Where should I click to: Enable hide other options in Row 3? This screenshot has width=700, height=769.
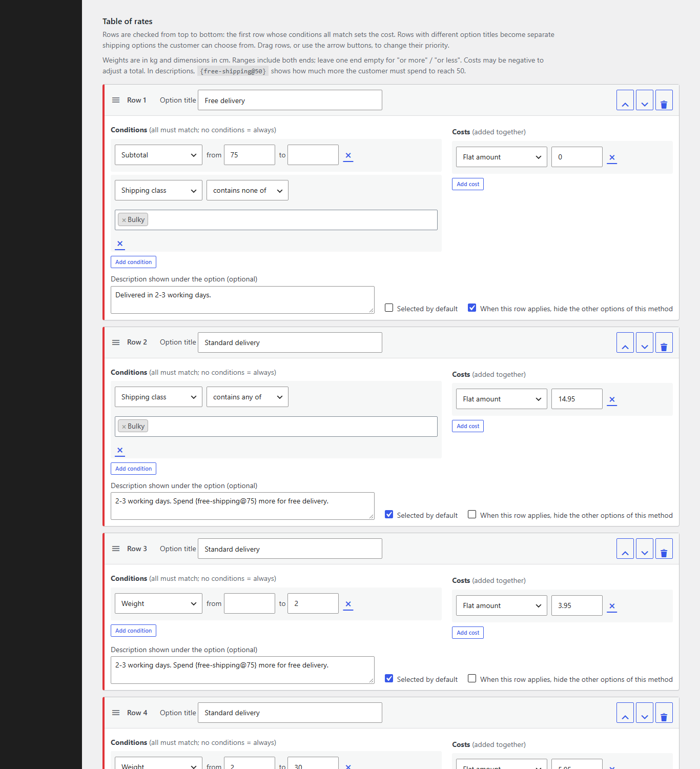(472, 679)
